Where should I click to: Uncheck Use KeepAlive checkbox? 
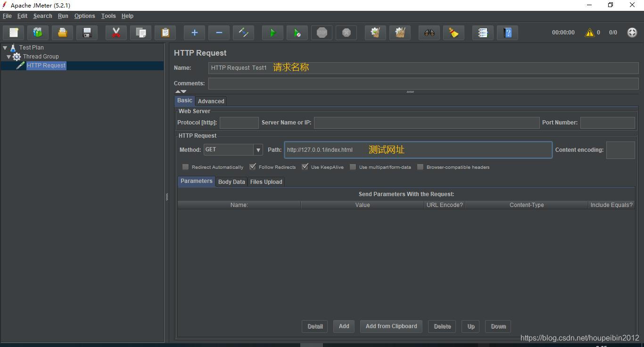(305, 167)
